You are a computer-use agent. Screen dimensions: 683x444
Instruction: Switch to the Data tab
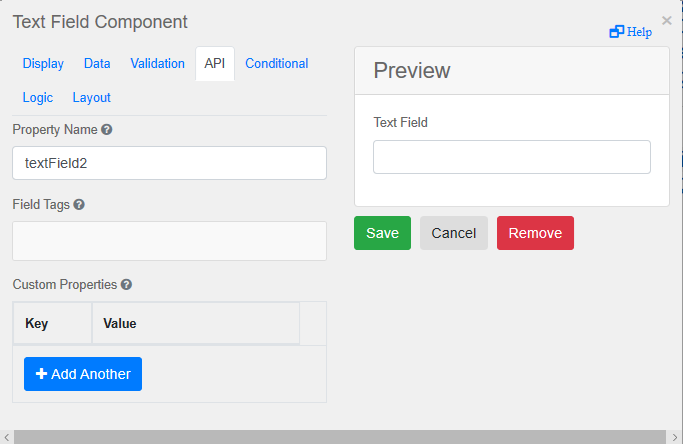[97, 63]
